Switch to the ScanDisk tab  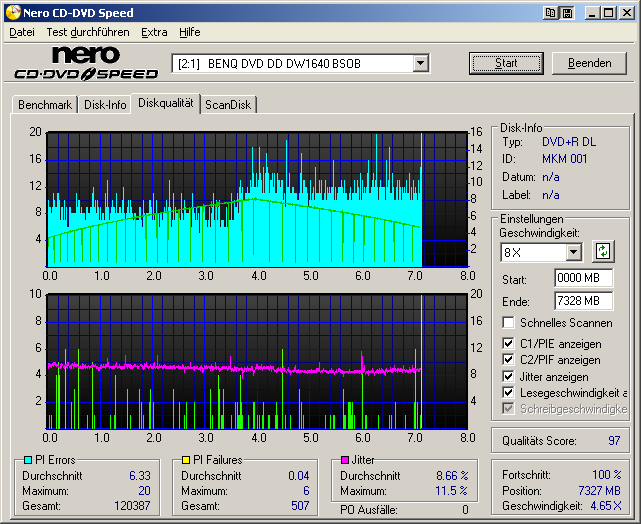(x=229, y=105)
